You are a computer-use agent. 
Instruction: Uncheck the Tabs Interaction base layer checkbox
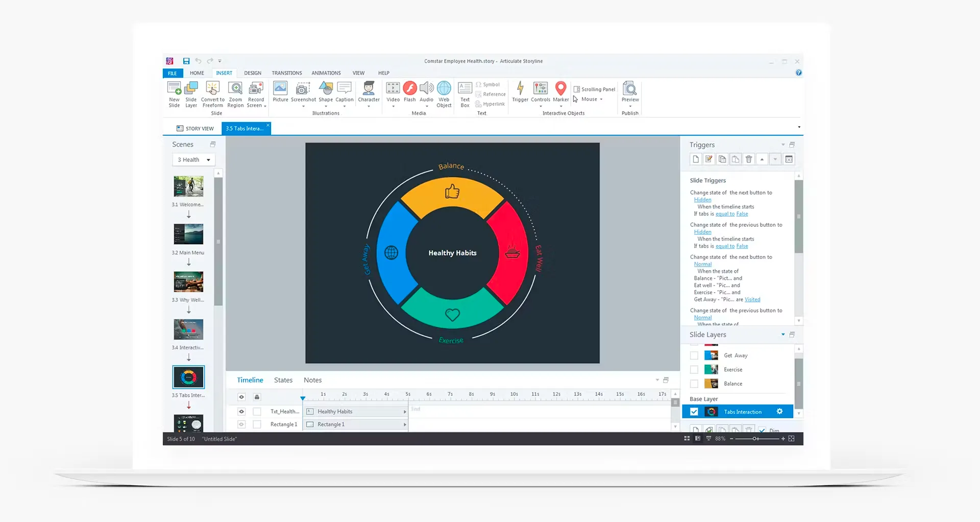[x=694, y=411]
